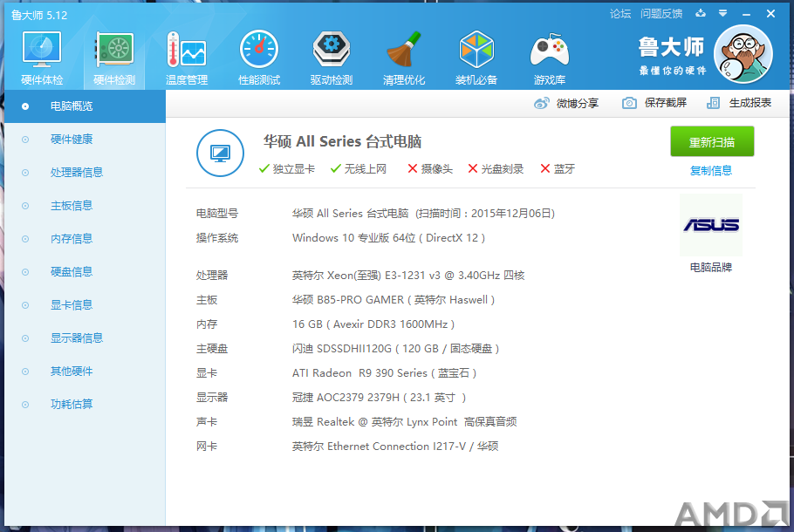Select 电脑概览 overview sidebar item
This screenshot has height=532, width=794.
[x=86, y=106]
